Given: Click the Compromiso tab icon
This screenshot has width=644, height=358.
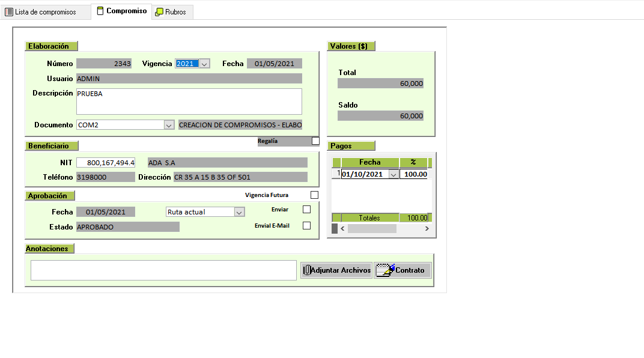Looking at the screenshot, I should click(100, 11).
